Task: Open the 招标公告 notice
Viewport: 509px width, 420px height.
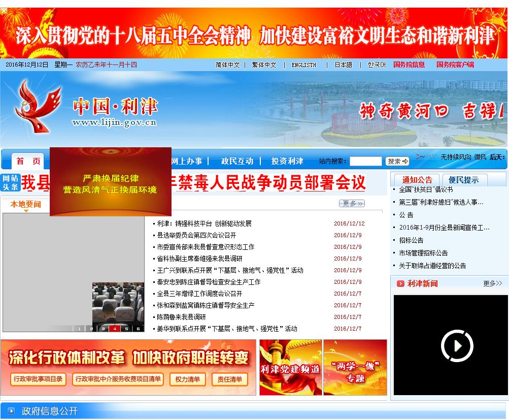Action: pyautogui.click(x=411, y=240)
